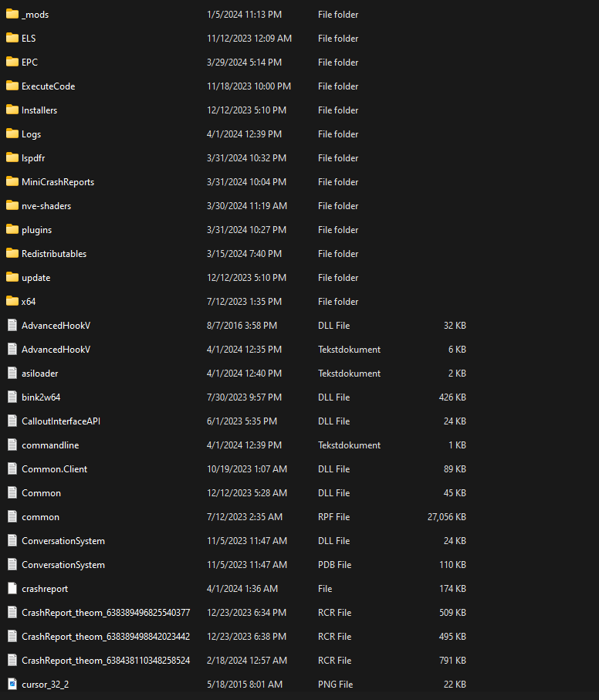Click the _mods folder icon
Viewport: 599px width, 700px height.
12,15
